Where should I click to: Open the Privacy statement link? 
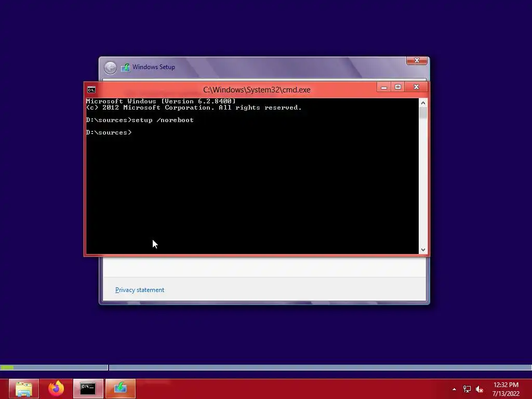pos(140,290)
